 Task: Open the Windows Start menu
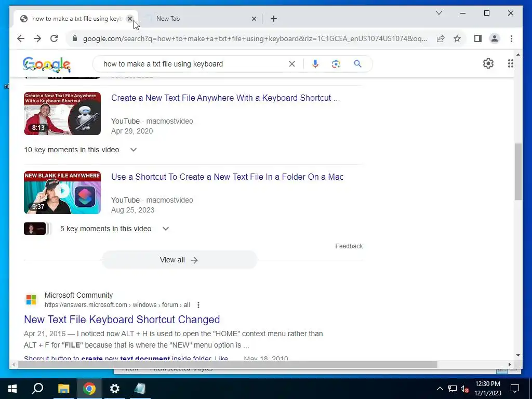click(x=12, y=389)
